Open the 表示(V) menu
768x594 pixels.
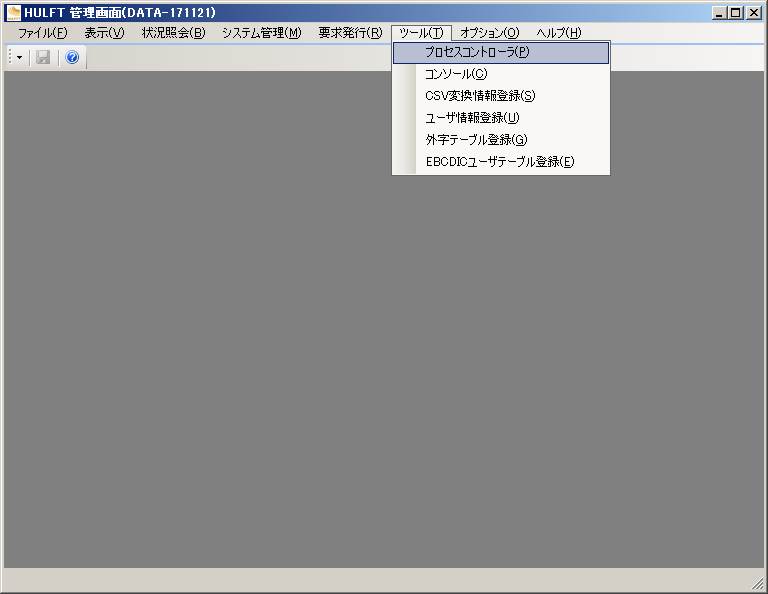click(x=104, y=33)
